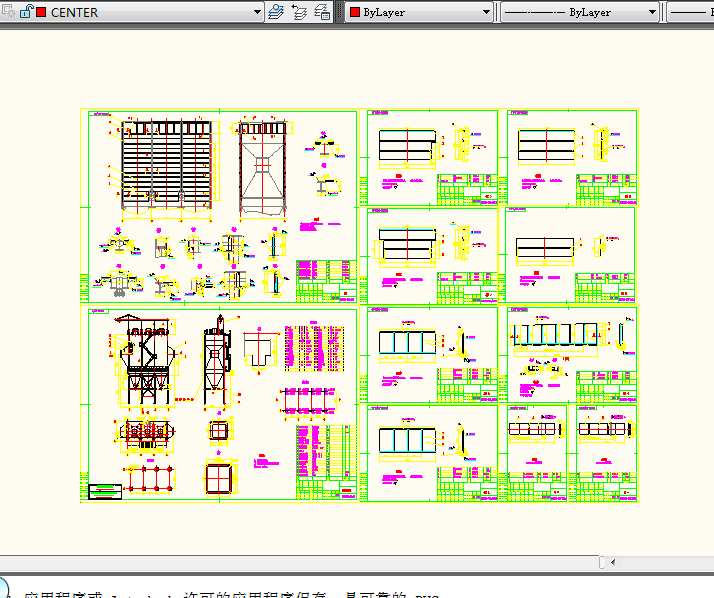Viewport: 714px width, 598px height.
Task: Click the Layer Previous icon
Action: click(299, 12)
